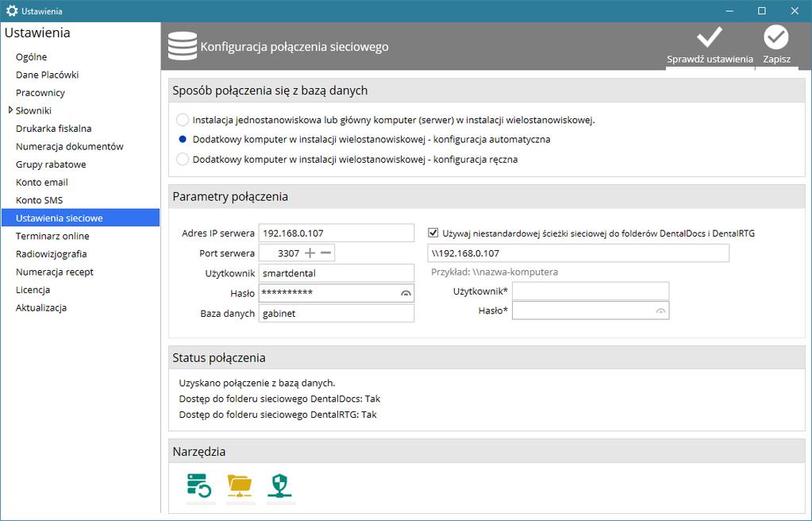Screen dimensions: 812x521
Task: Select Numeracja dokumentów in the sidebar
Action: click(69, 147)
